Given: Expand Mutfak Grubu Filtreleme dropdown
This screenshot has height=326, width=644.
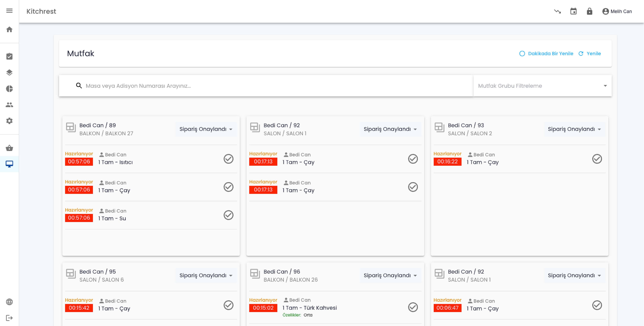Looking at the screenshot, I should click(x=542, y=86).
